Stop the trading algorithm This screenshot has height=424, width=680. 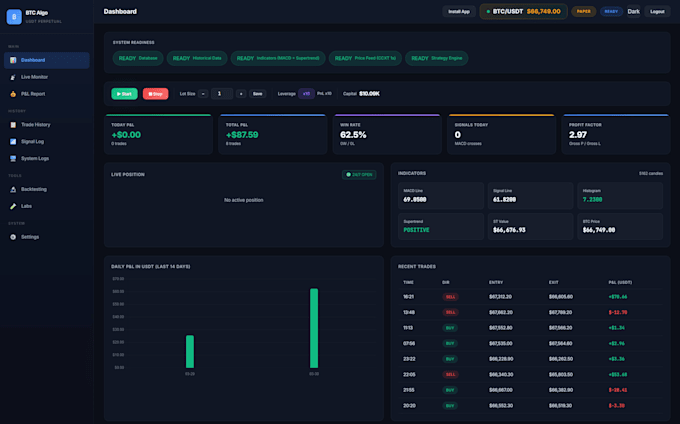point(156,94)
